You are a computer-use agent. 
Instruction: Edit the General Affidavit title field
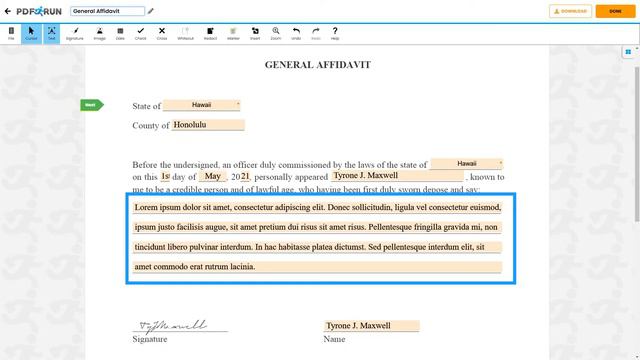107,11
